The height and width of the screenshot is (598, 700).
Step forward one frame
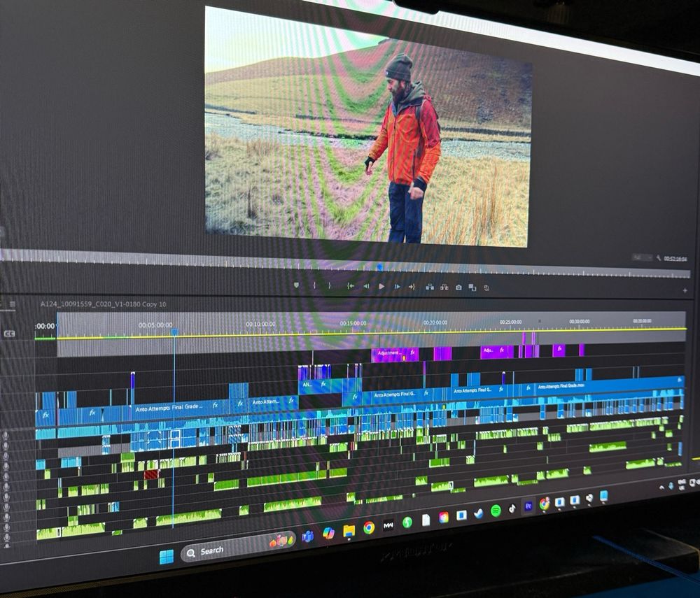point(396,287)
